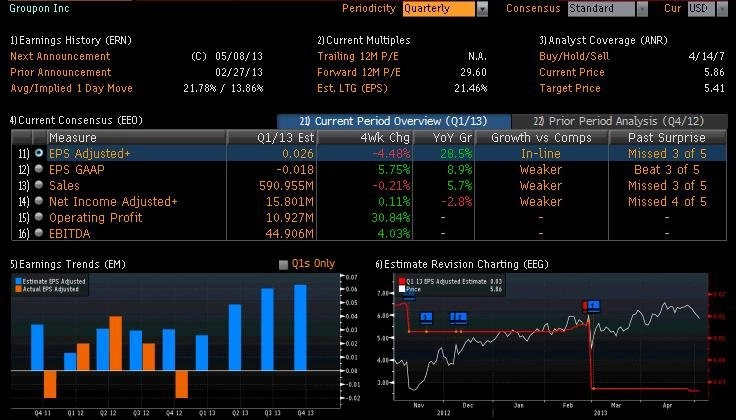The height and width of the screenshot is (420, 736).
Task: Click the Buy/Hold/Sell value 4/14/7
Action: pos(706,56)
